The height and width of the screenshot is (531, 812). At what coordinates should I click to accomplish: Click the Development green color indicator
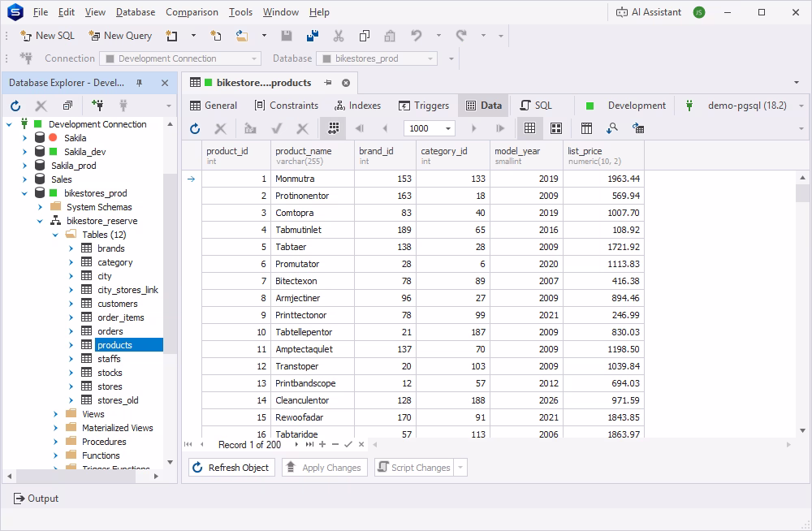coord(590,106)
